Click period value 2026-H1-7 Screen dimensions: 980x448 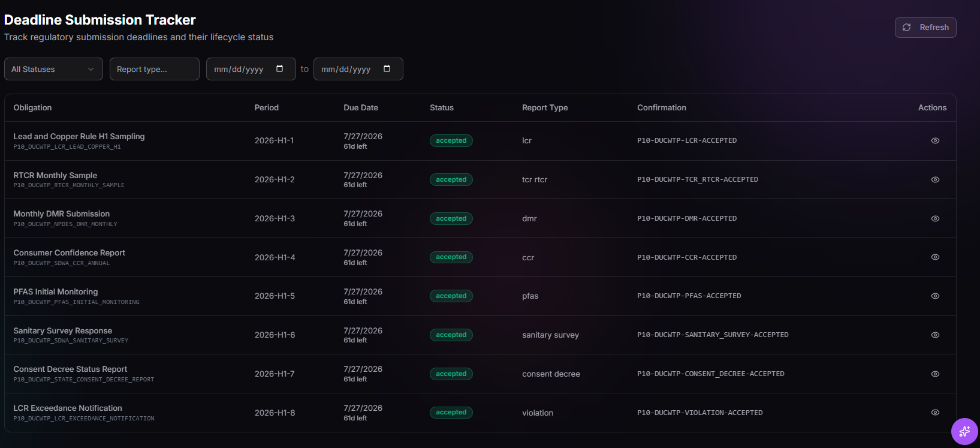pos(275,374)
